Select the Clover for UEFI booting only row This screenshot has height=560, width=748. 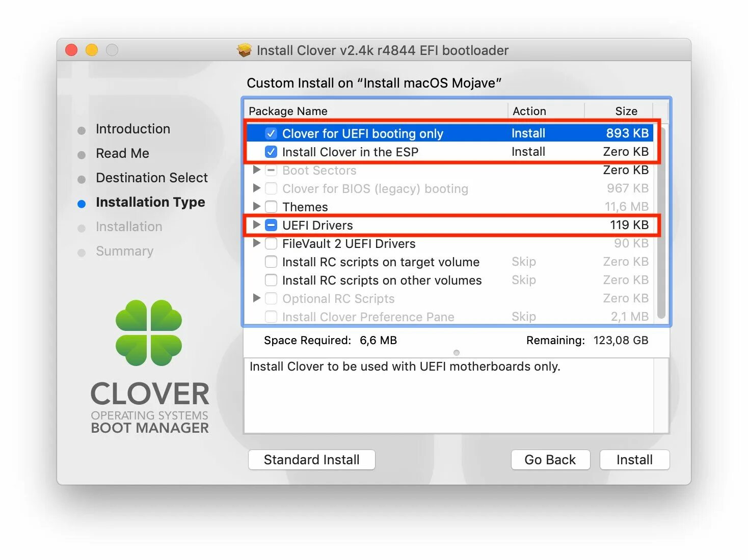[449, 133]
